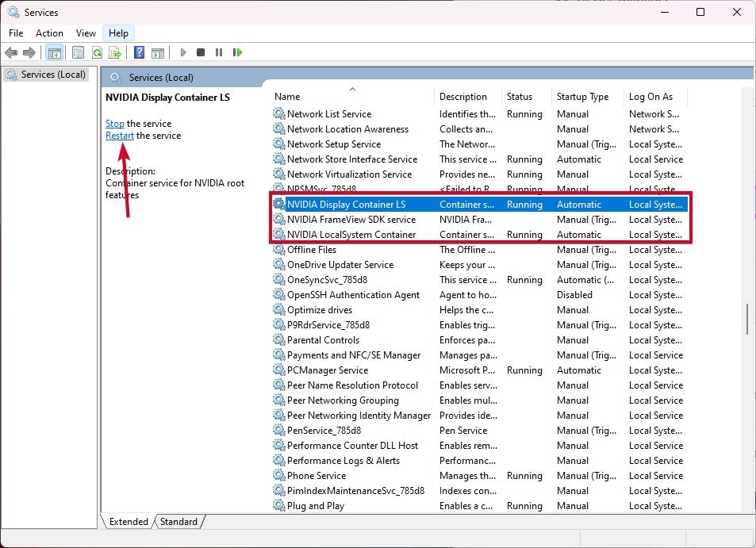Open the File menu
The height and width of the screenshot is (548, 756).
[x=16, y=33]
